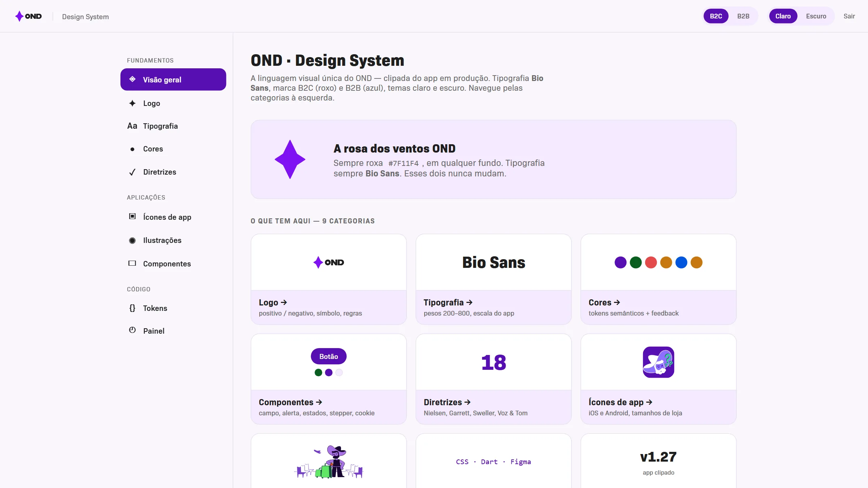The image size is (868, 488).
Task: Click the rectangle icon beside Componentes
Action: point(132,263)
